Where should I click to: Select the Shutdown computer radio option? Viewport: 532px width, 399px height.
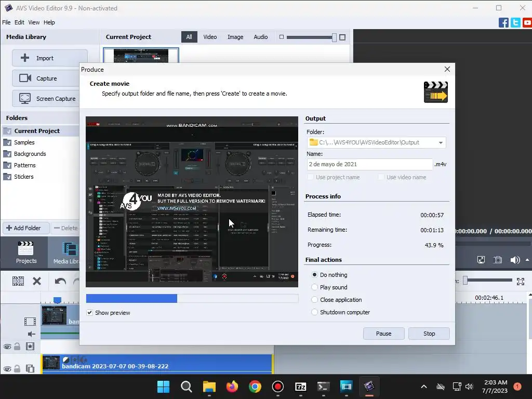pyautogui.click(x=314, y=312)
